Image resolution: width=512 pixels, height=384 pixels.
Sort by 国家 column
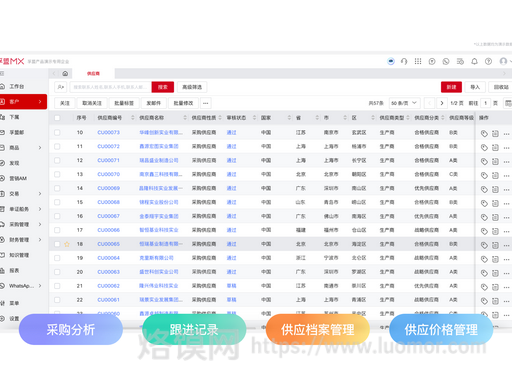click(x=289, y=118)
